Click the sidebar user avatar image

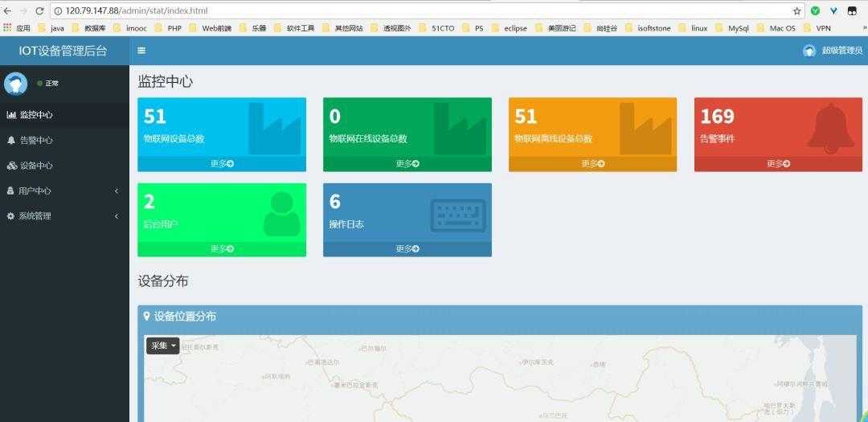click(x=15, y=83)
